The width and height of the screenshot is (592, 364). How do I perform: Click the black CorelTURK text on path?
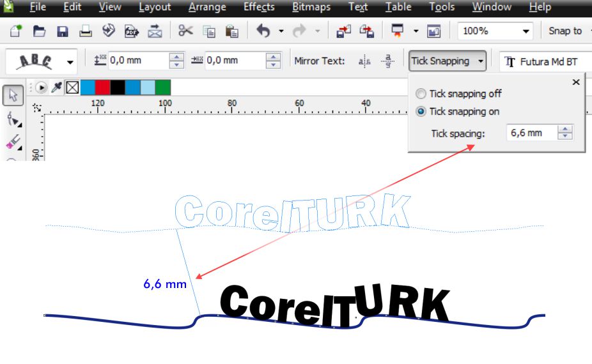pyautogui.click(x=335, y=305)
